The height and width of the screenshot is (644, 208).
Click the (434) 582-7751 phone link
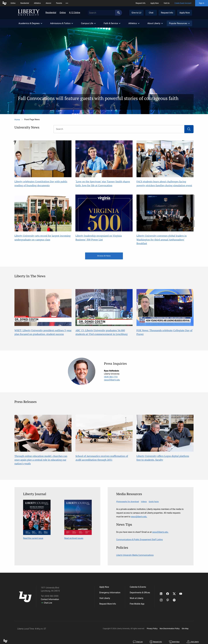point(111,377)
